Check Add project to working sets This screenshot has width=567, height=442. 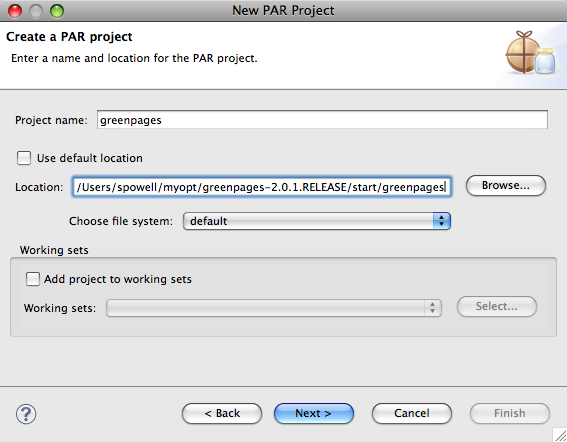click(x=33, y=279)
